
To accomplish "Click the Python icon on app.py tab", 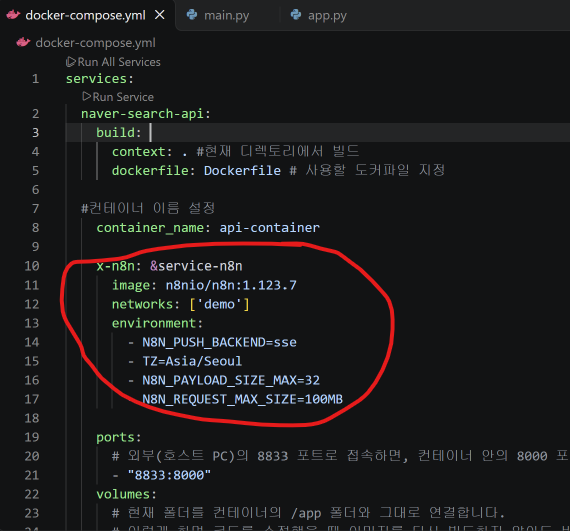I will (296, 15).
